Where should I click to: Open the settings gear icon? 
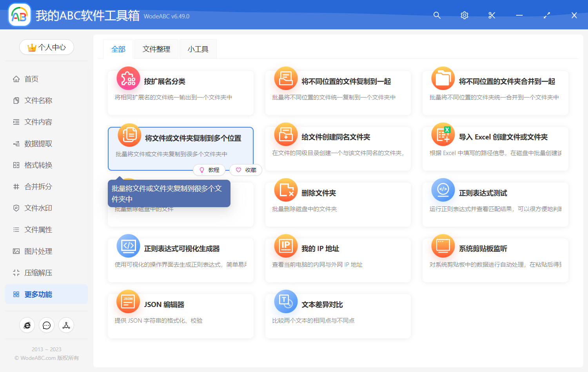(464, 15)
